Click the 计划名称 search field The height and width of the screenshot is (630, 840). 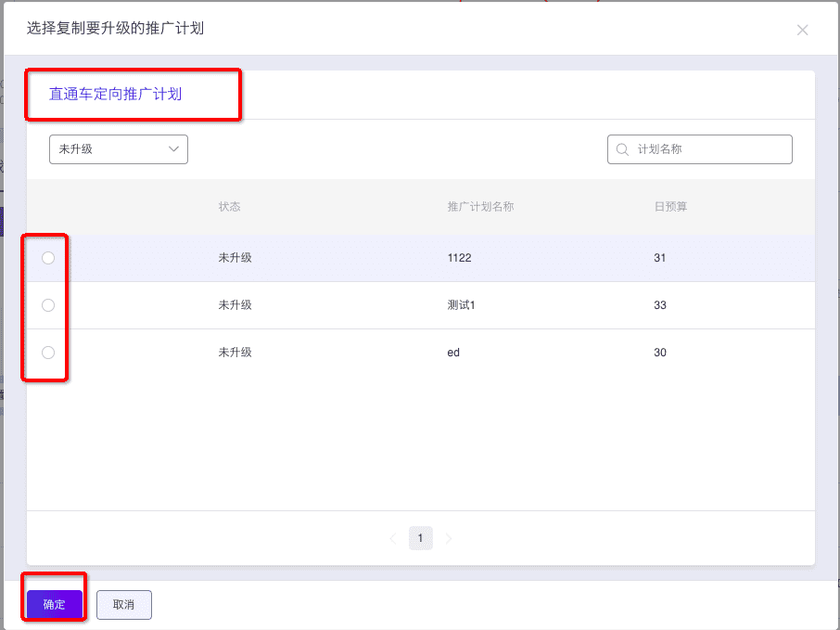[x=700, y=149]
